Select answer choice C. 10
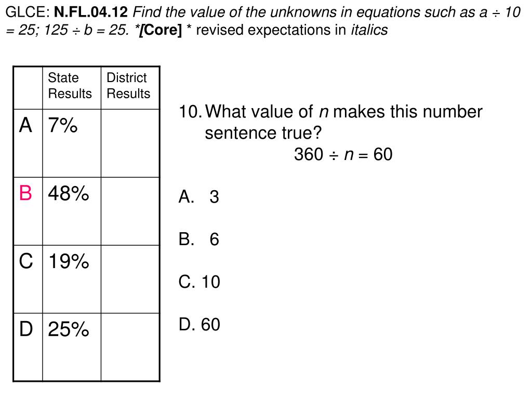The image size is (532, 399). pos(199,282)
